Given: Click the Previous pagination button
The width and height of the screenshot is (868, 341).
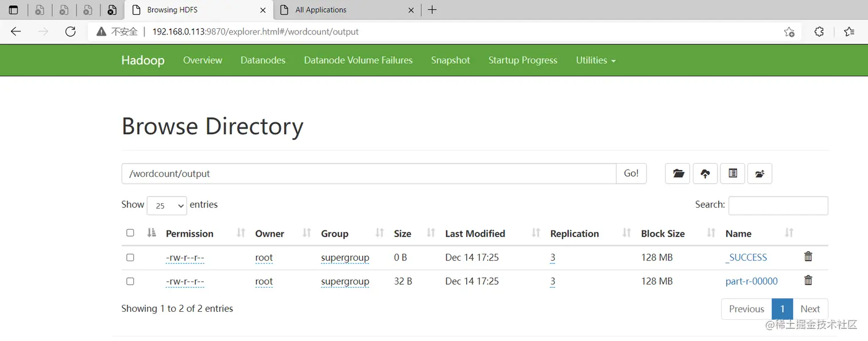Looking at the screenshot, I should click(x=746, y=309).
